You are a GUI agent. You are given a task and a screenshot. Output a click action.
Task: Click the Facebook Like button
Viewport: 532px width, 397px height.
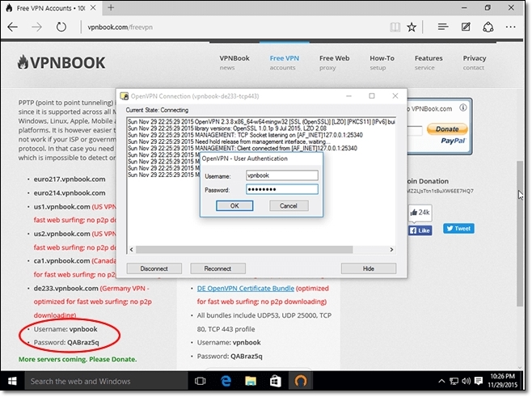point(420,230)
